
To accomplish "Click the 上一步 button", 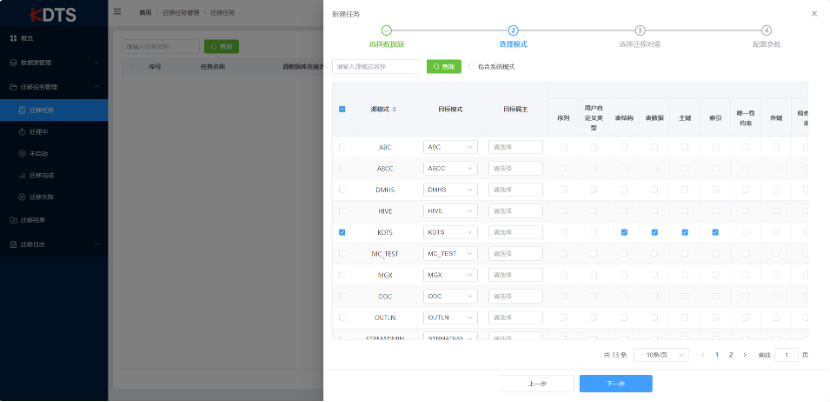I will coord(537,383).
